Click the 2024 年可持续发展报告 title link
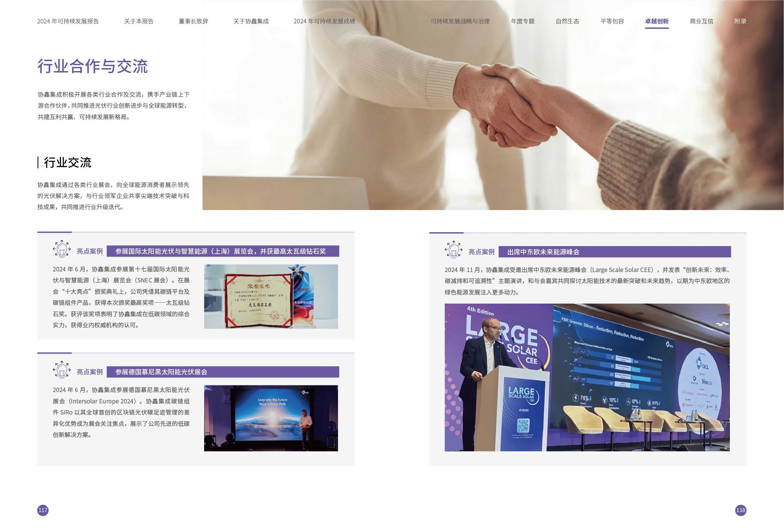Screen dimensions: 784x532 pyautogui.click(x=68, y=21)
